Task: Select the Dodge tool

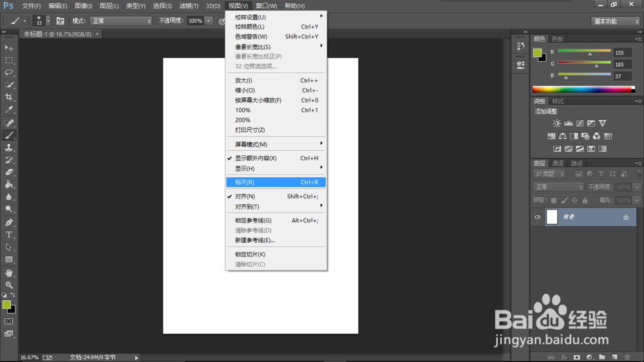Action: (8, 209)
